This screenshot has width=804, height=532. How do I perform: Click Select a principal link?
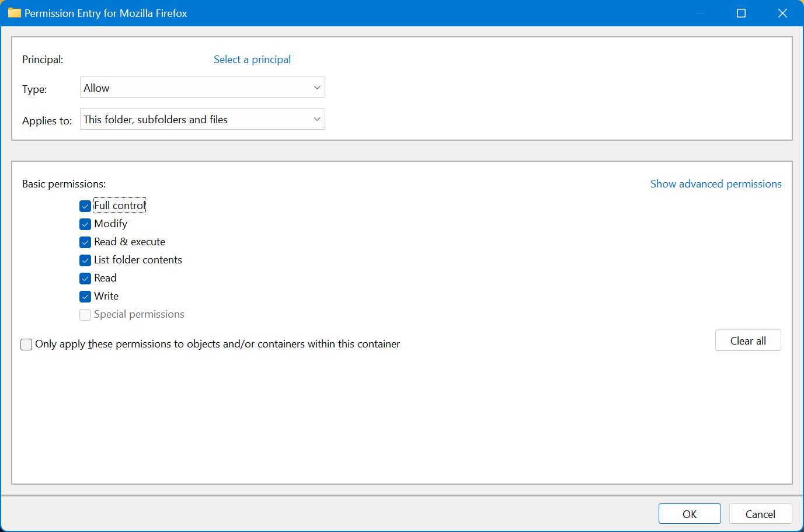(252, 60)
